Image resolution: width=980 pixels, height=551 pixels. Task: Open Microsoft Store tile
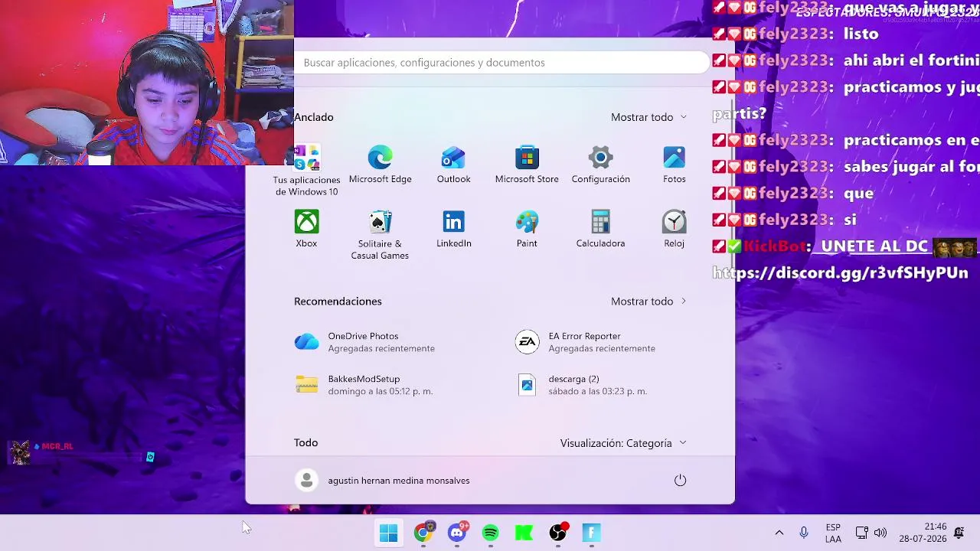pos(527,165)
